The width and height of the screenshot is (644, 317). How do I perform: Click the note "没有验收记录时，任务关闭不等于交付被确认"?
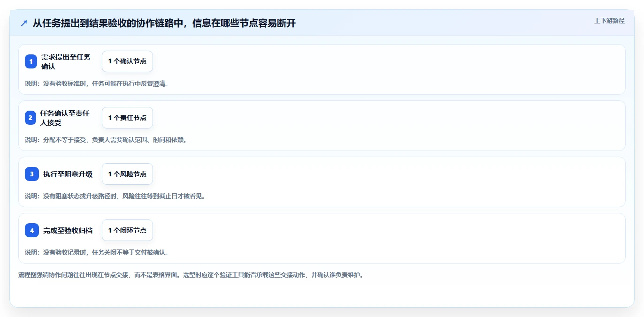pyautogui.click(x=97, y=252)
